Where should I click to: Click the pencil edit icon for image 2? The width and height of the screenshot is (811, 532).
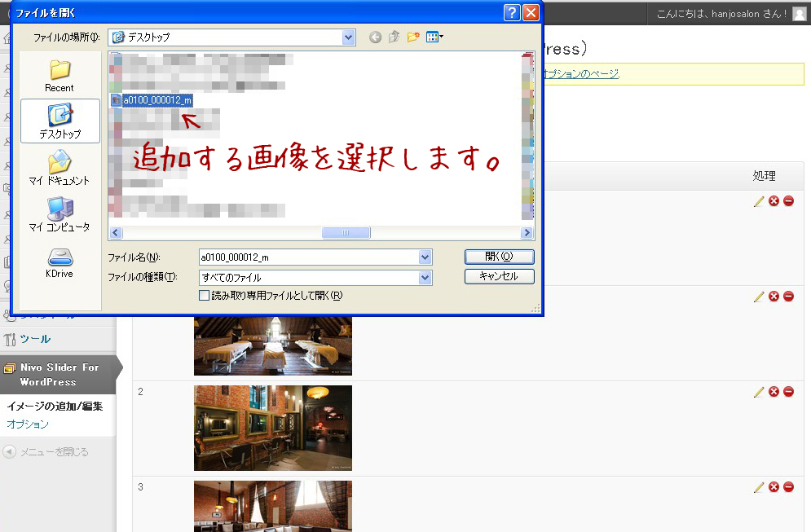point(759,392)
